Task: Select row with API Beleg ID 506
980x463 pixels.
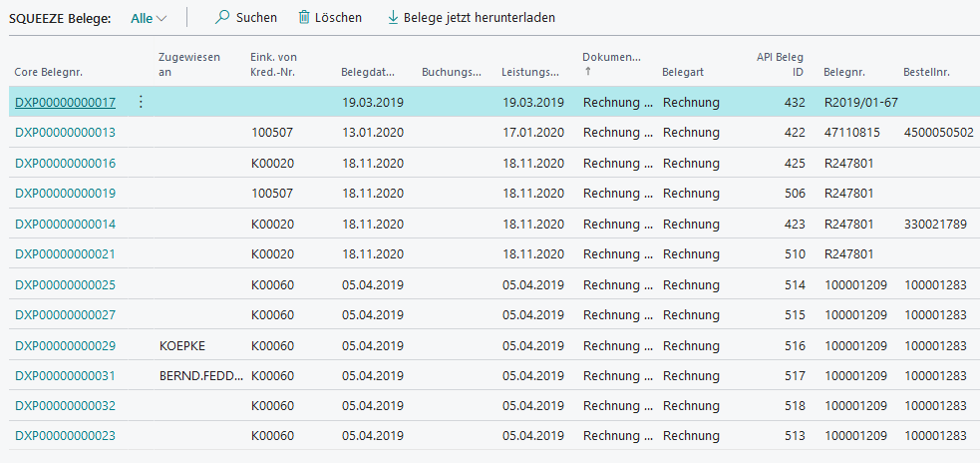Action: point(794,194)
